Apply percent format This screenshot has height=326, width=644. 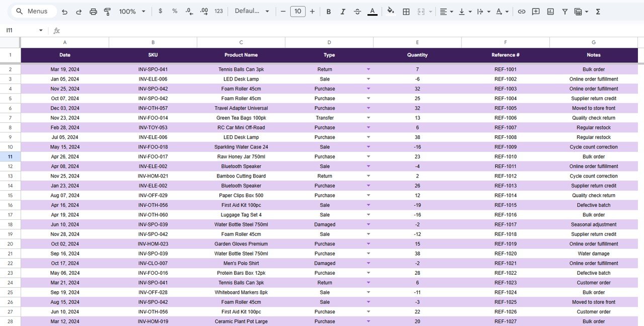pyautogui.click(x=174, y=11)
